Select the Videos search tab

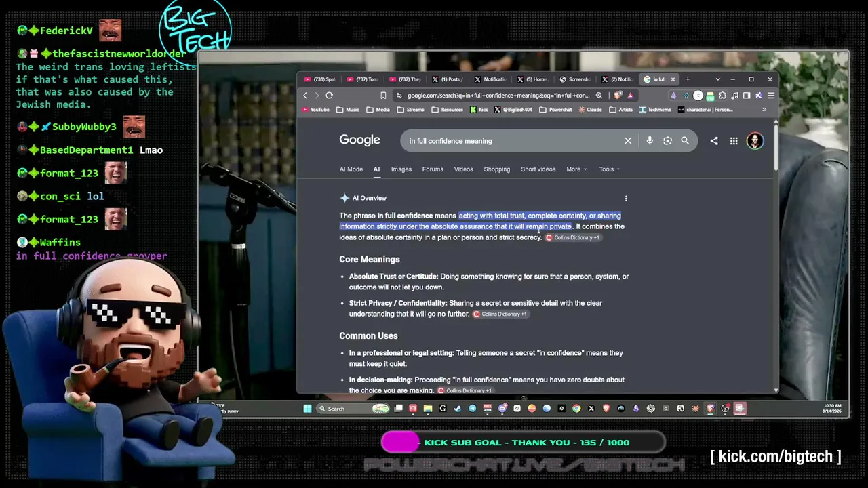(464, 169)
